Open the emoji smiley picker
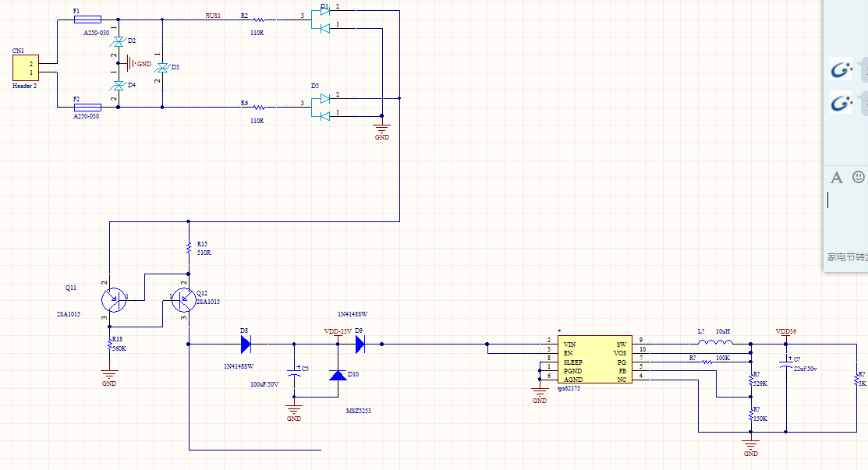 click(x=858, y=177)
